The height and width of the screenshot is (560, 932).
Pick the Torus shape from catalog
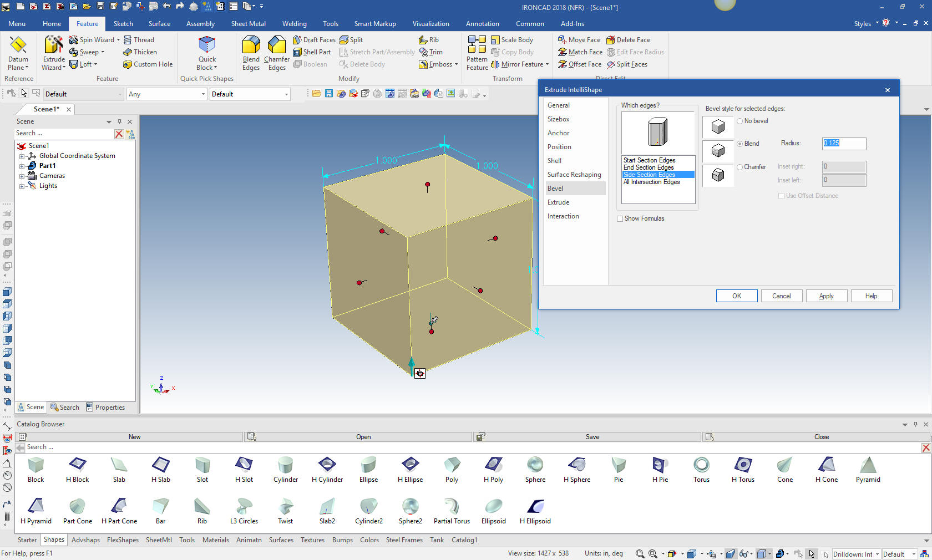tap(701, 470)
